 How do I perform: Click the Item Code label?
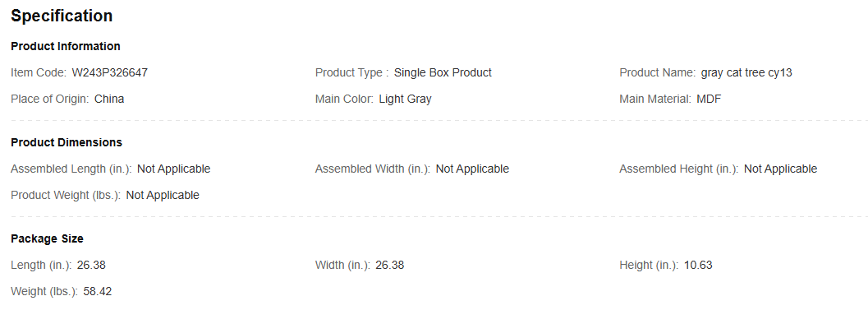(39, 72)
